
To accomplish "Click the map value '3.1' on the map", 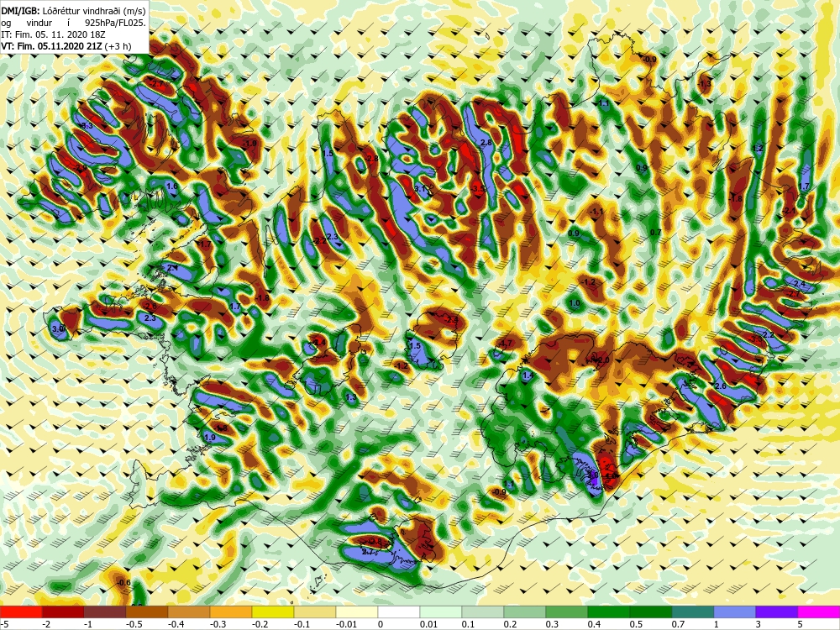I will 420,189.
